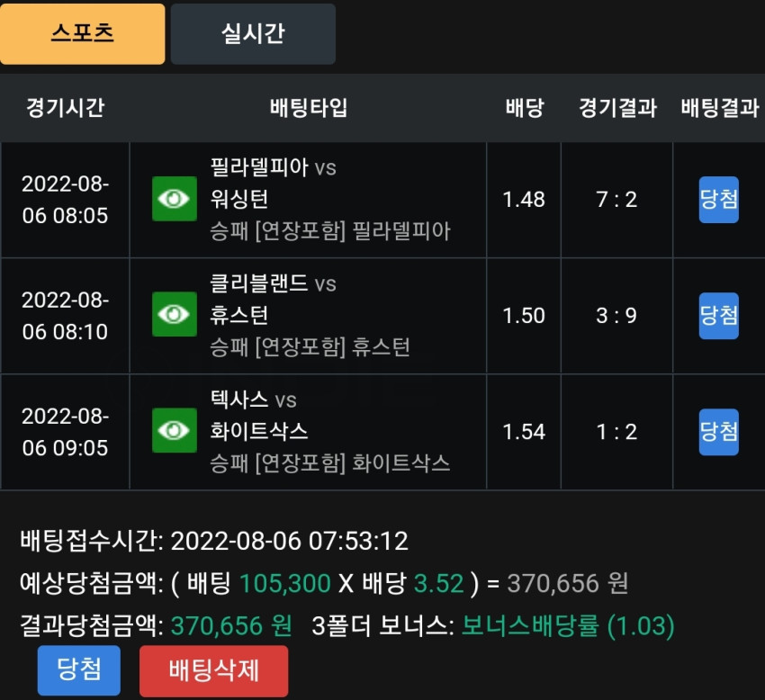The width and height of the screenshot is (765, 700).
Task: Click the 370,656 원 result payout amount
Action: tap(231, 625)
